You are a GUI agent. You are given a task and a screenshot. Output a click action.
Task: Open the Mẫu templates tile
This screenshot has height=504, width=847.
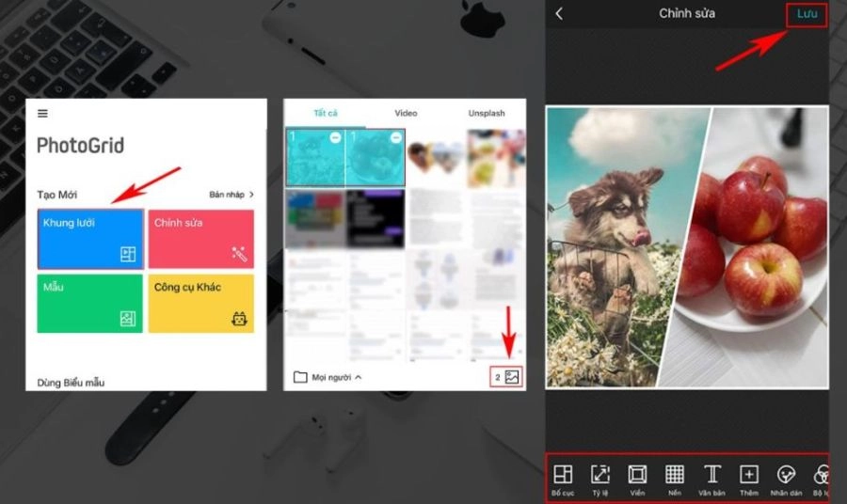[x=90, y=304]
